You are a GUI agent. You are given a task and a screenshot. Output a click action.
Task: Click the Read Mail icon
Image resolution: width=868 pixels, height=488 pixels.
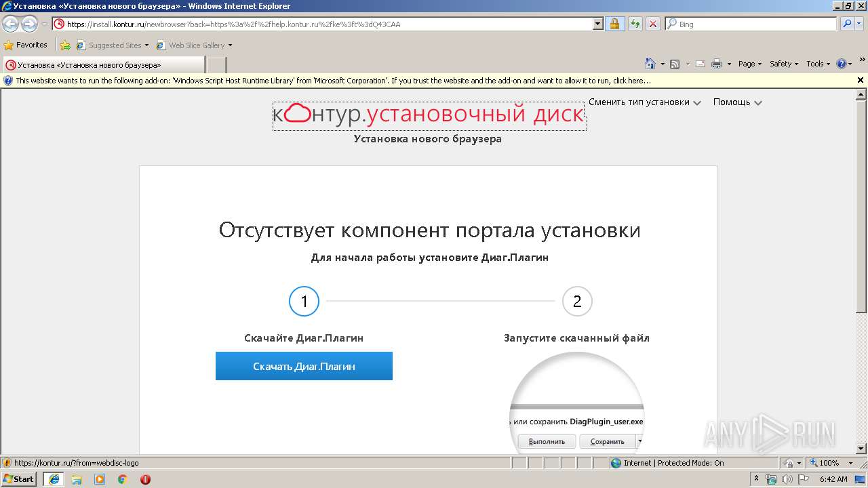(700, 64)
